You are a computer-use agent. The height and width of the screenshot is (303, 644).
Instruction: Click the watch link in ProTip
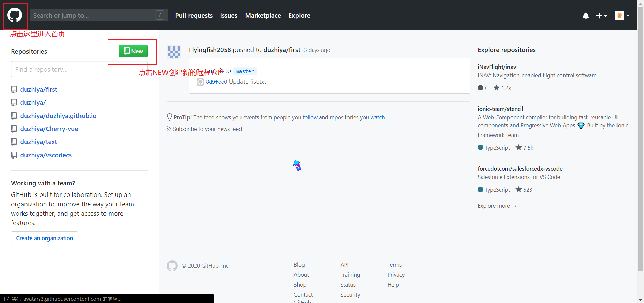pos(378,117)
